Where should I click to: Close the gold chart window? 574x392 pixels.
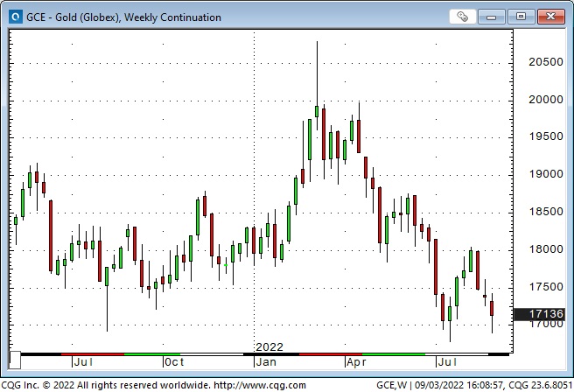click(x=550, y=17)
